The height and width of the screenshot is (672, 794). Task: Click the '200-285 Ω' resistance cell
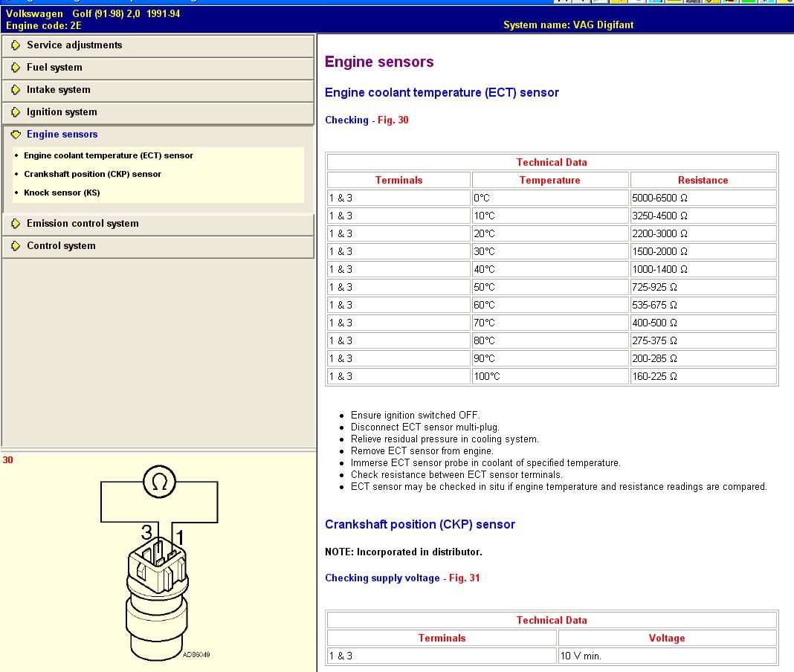(703, 358)
